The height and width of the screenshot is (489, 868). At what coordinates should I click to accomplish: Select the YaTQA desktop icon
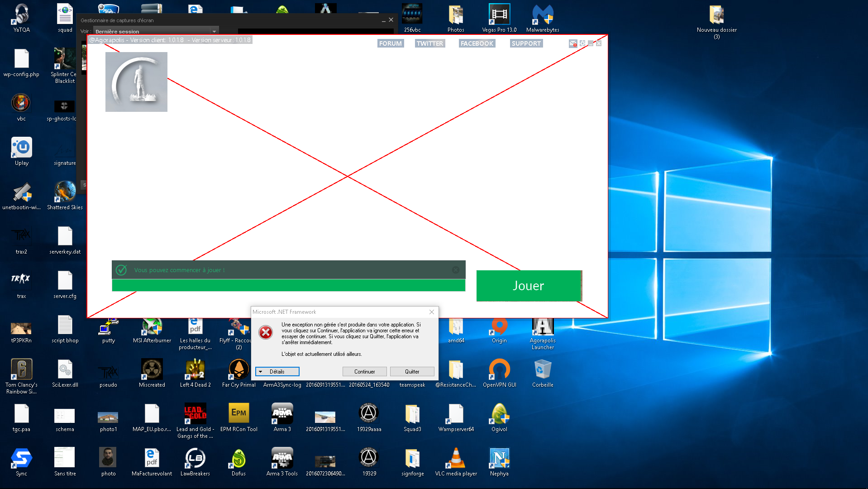[x=21, y=19]
